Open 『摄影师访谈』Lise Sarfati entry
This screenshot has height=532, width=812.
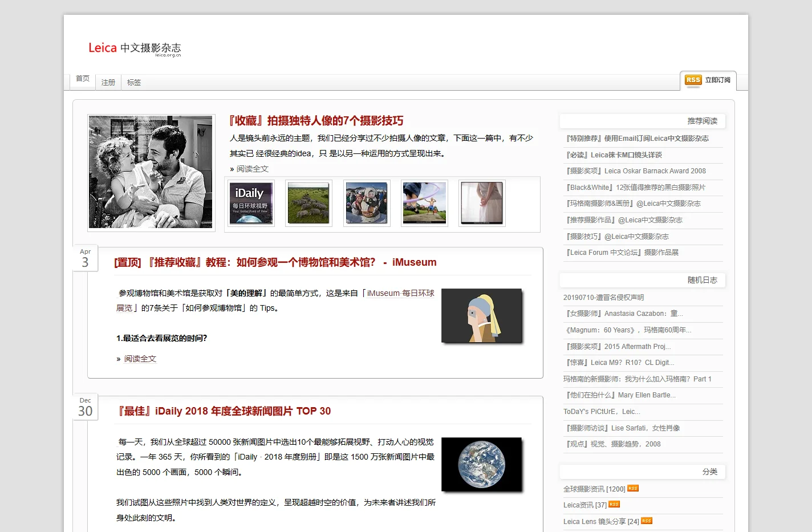pyautogui.click(x=622, y=428)
